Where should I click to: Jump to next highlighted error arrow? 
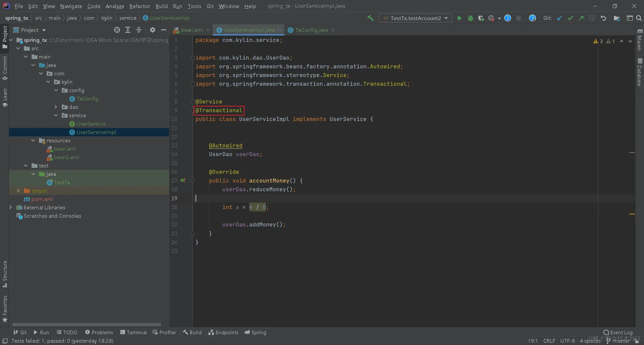(630, 41)
